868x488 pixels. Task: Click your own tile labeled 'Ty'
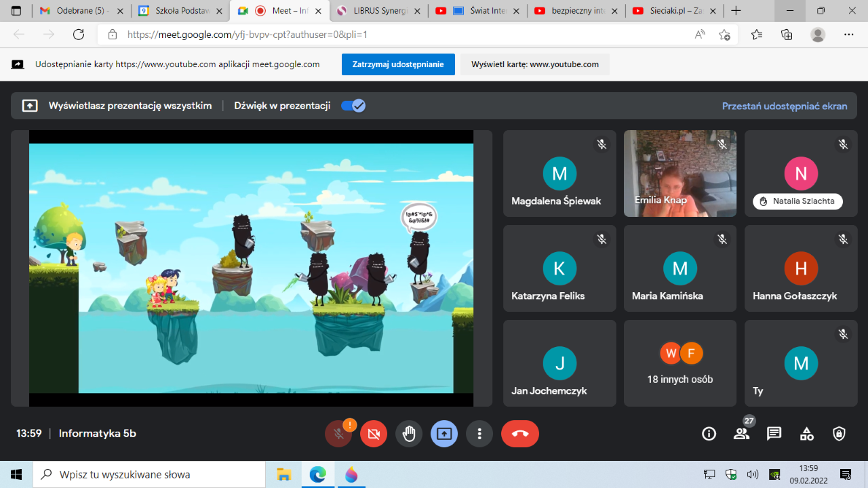click(801, 363)
